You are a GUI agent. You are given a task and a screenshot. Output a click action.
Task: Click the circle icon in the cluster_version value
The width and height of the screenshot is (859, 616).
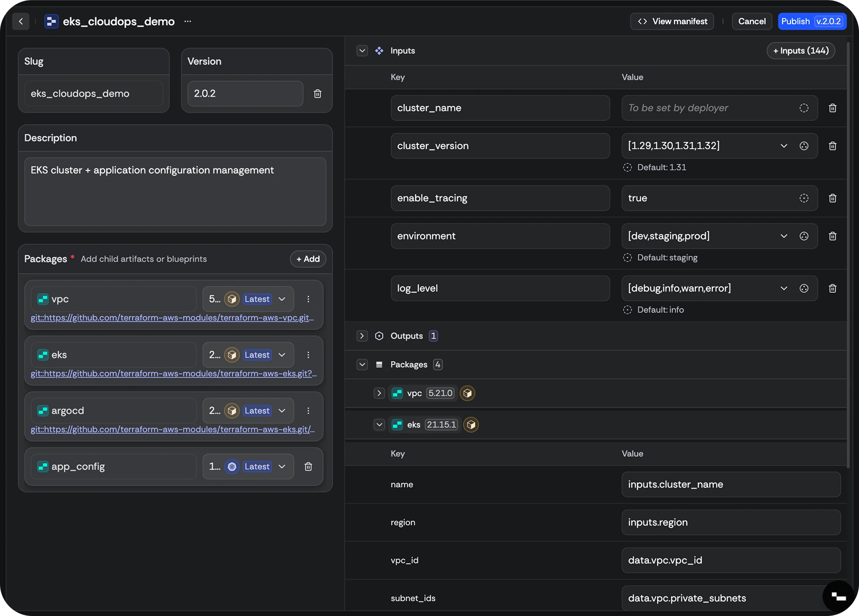point(804,146)
